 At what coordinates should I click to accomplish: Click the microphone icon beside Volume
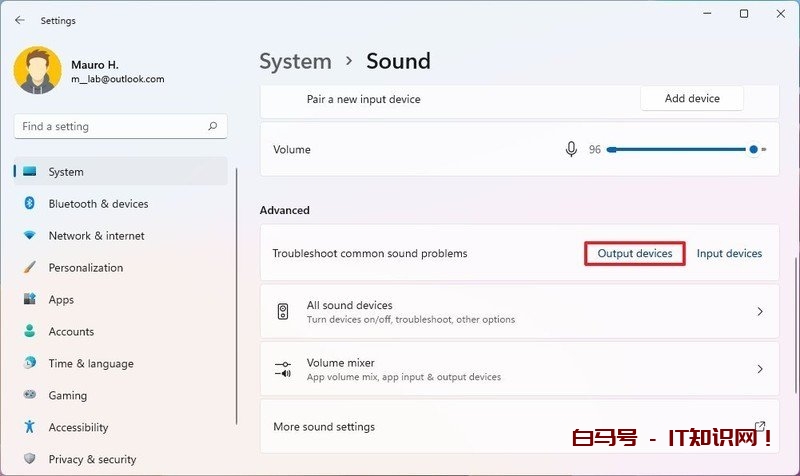pyautogui.click(x=571, y=149)
